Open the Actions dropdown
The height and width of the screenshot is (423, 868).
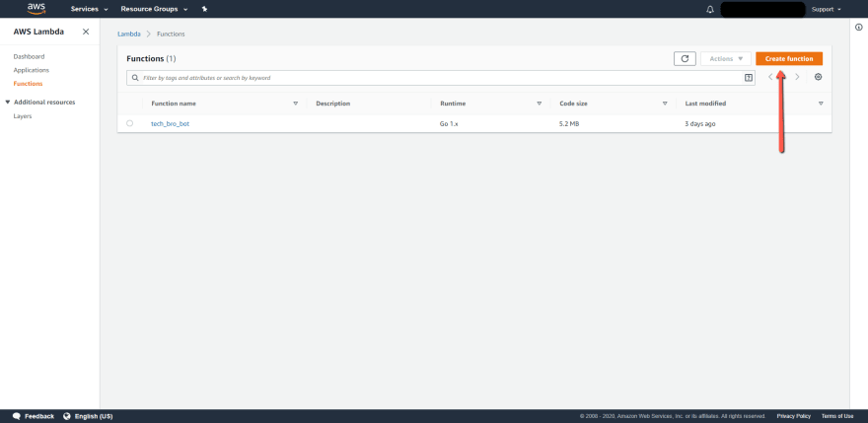726,59
